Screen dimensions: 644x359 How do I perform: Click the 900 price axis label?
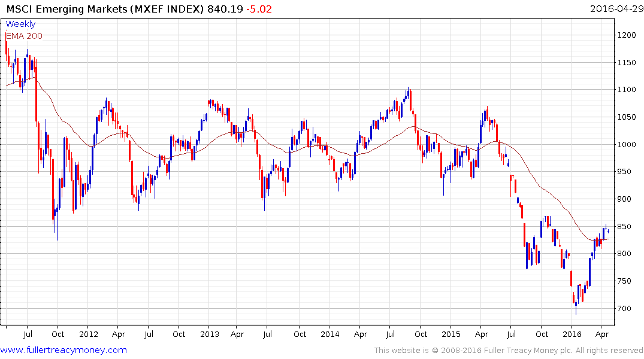[x=624, y=199]
